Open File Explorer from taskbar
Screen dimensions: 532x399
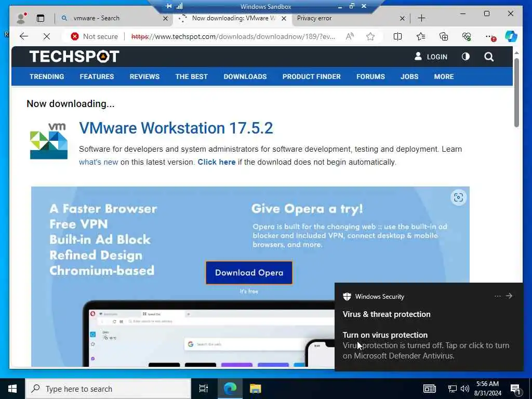255,389
